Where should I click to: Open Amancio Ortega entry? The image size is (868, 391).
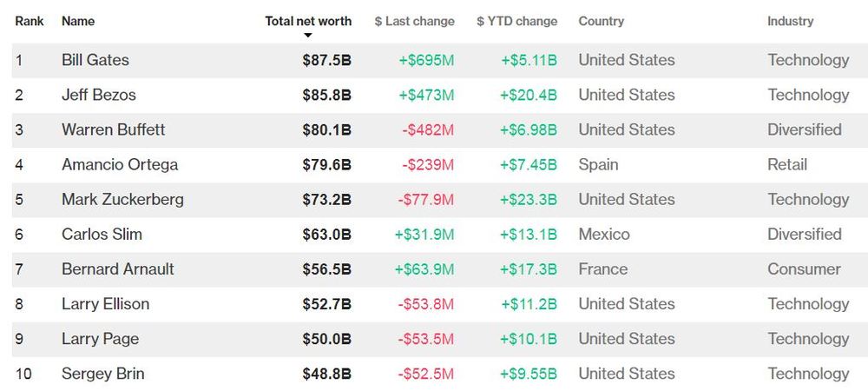click(120, 164)
